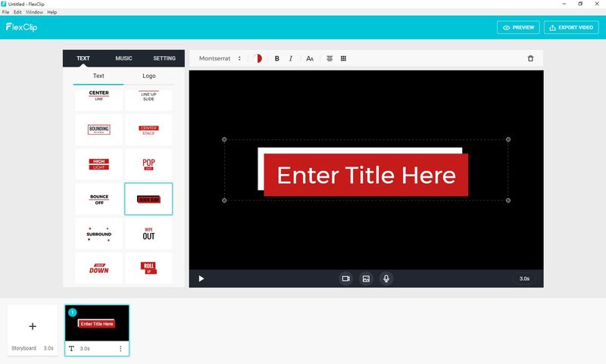Choose the Drop Down text style

coord(99,269)
